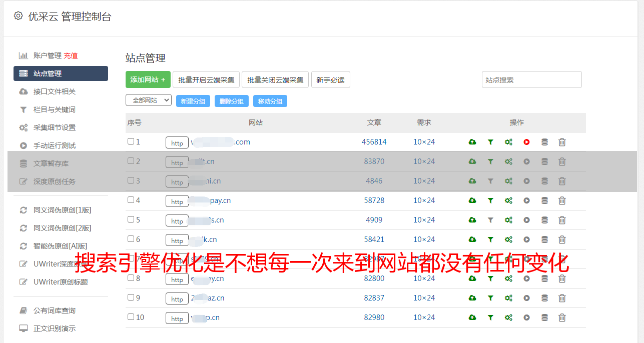
Task: Click the http protocol selector in row 9
Action: (177, 299)
